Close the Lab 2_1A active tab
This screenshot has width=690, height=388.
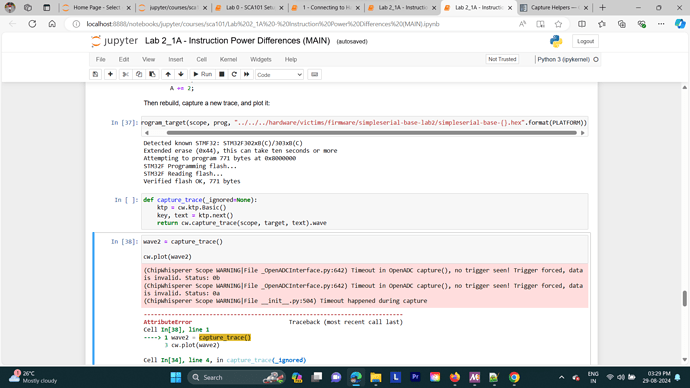510,8
